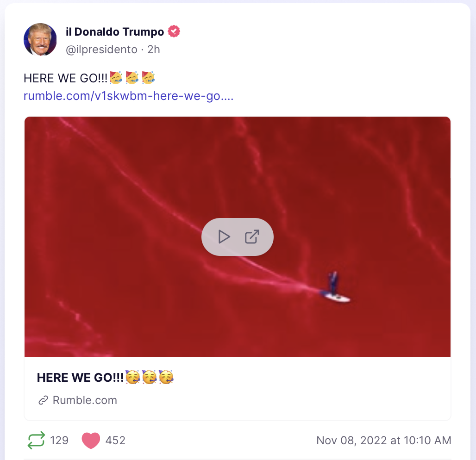Click party emojis in the card title

coord(150,377)
